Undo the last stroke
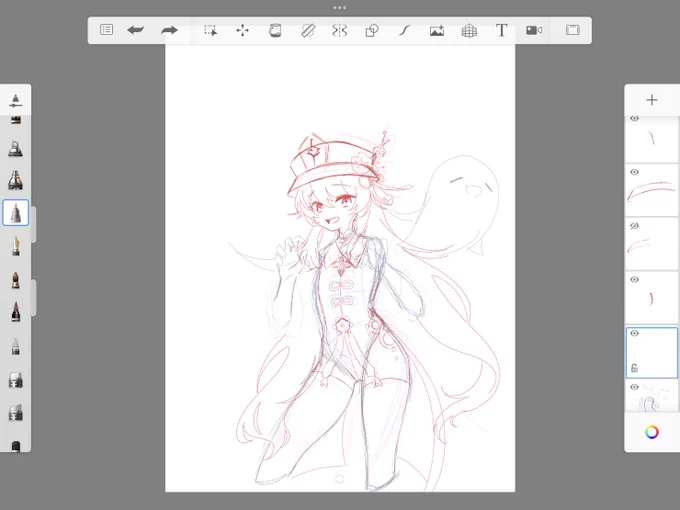 [x=136, y=30]
